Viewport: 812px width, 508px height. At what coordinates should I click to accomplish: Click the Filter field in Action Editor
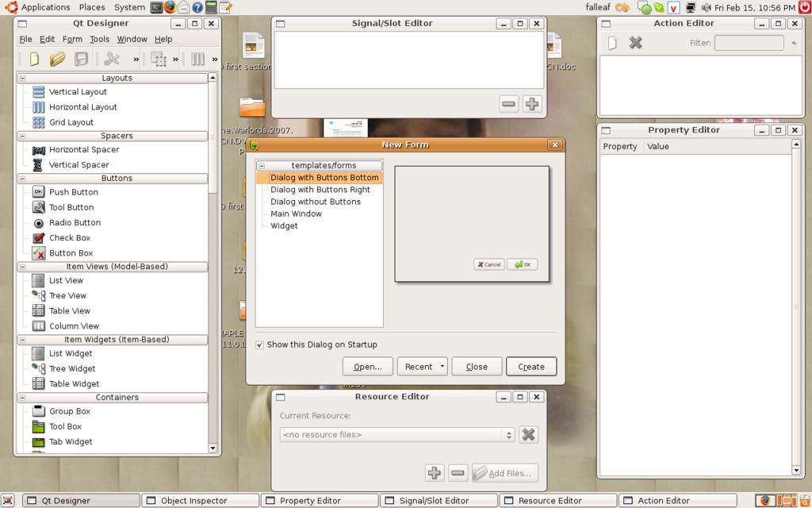749,43
